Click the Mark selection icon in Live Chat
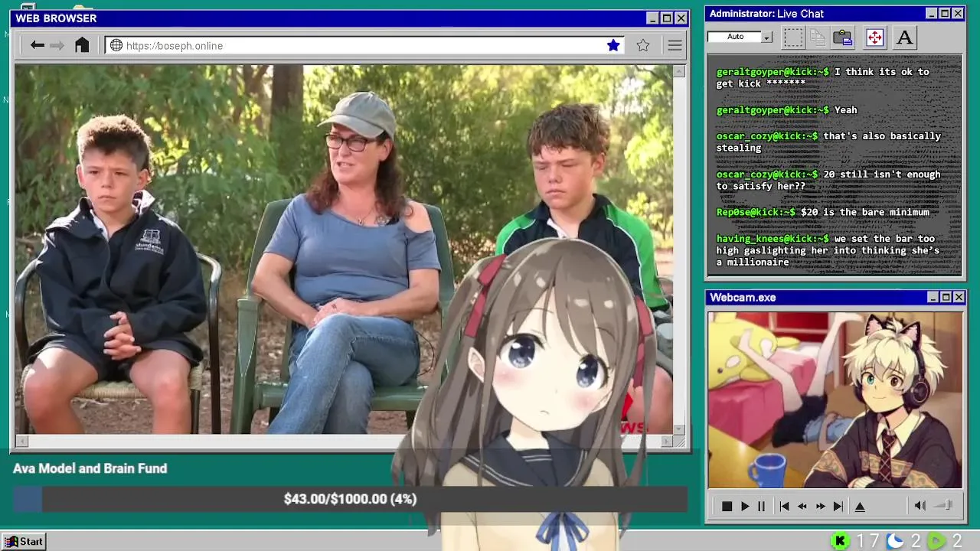The height and width of the screenshot is (551, 980). (793, 37)
